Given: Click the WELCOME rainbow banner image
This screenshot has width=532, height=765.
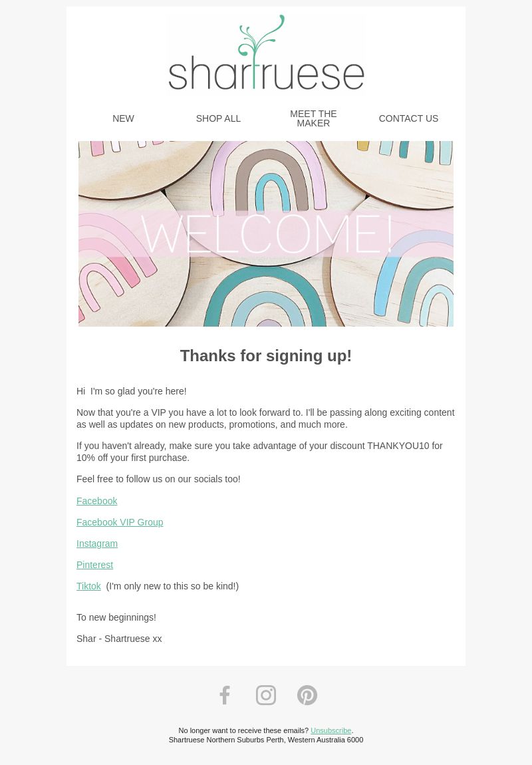Looking at the screenshot, I should (266, 233).
